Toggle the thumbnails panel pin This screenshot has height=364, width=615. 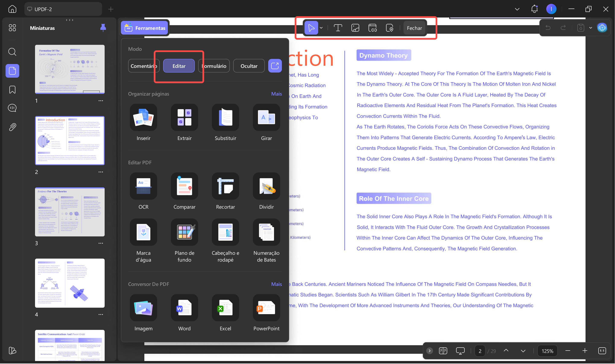coord(103,28)
